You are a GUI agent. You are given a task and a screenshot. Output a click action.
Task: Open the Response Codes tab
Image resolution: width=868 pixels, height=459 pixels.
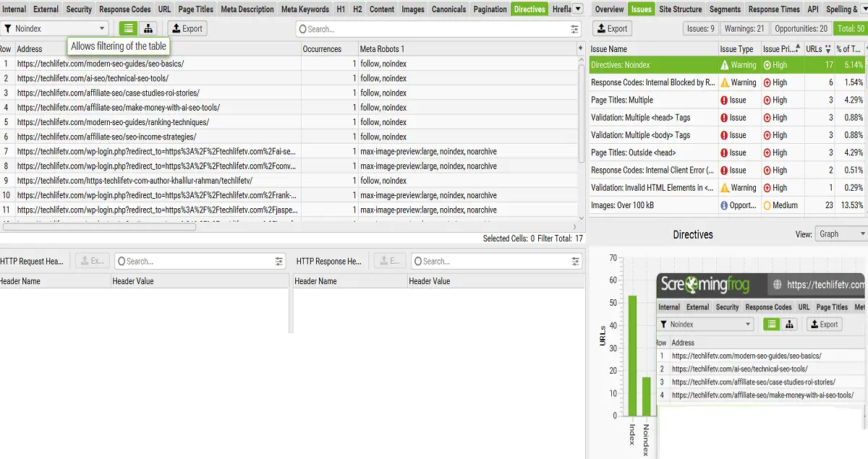[125, 9]
